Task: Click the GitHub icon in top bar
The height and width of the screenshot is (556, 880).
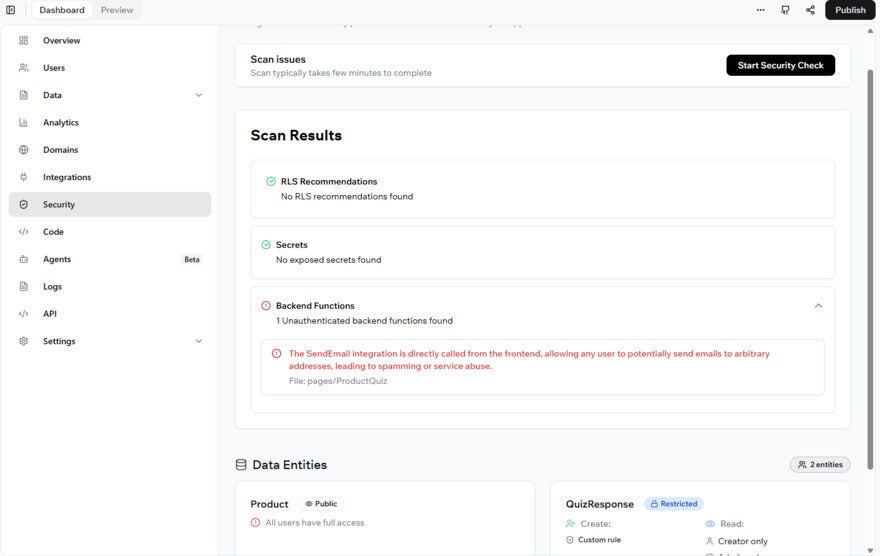Action: tap(785, 10)
